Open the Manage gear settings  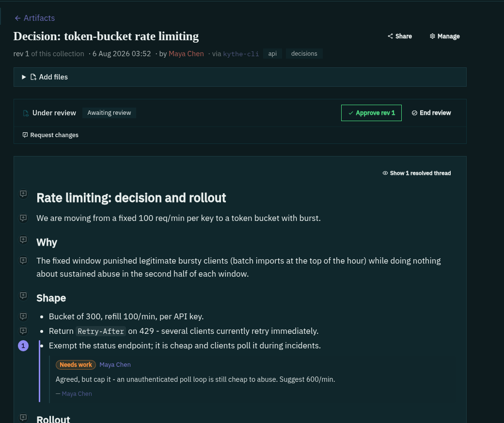445,36
